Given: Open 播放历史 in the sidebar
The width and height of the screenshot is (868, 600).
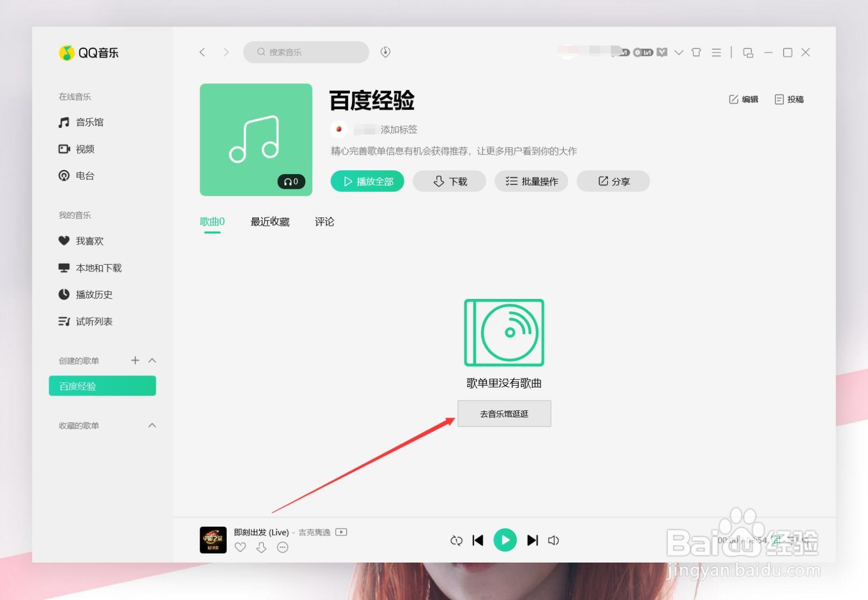Looking at the screenshot, I should pos(86,295).
